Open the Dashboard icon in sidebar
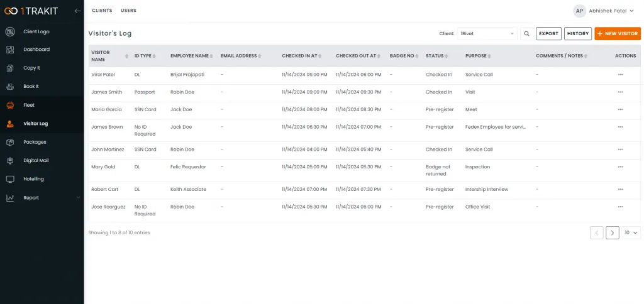 [10, 50]
